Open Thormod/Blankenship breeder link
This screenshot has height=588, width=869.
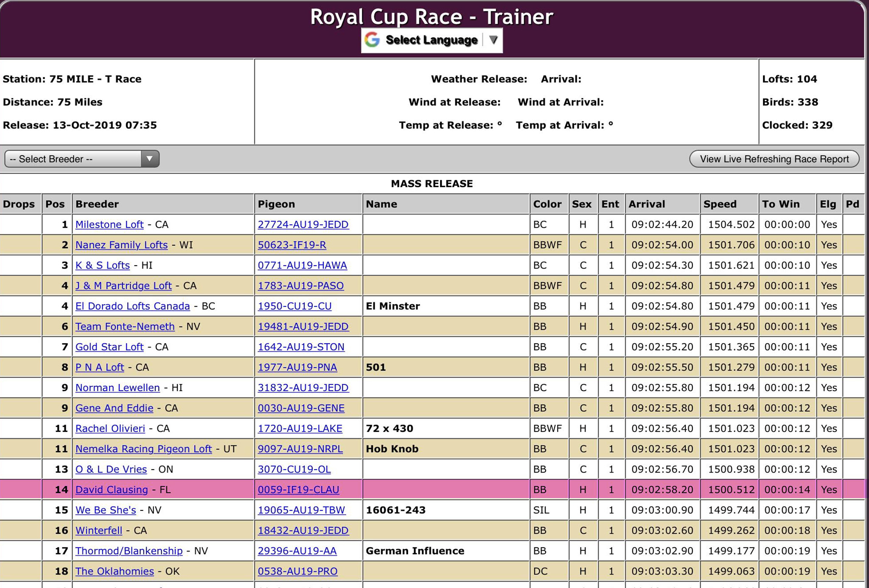coord(129,551)
